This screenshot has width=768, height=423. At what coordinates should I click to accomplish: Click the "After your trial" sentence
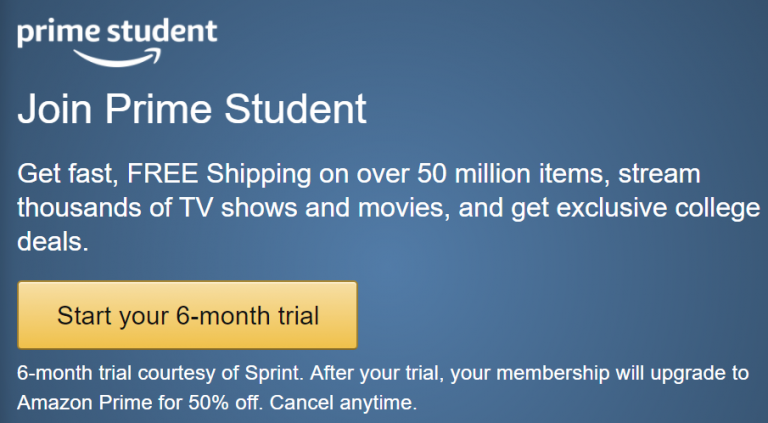[378, 374]
